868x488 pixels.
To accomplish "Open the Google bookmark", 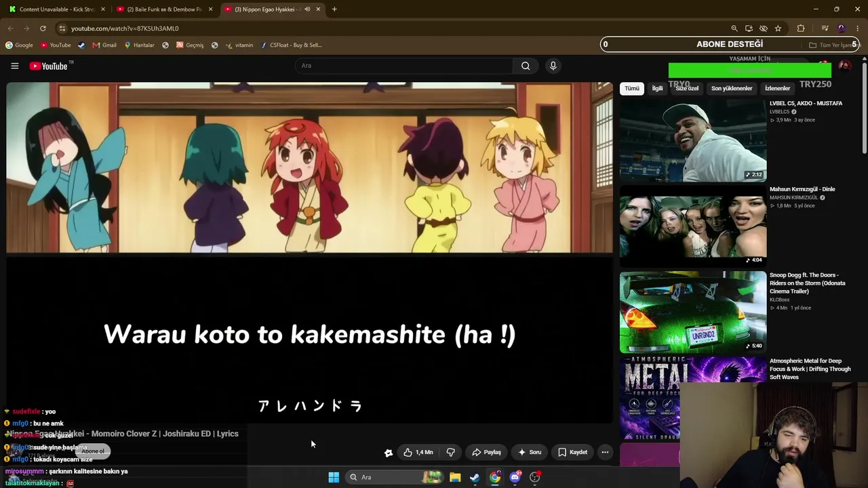I will 19,45.
